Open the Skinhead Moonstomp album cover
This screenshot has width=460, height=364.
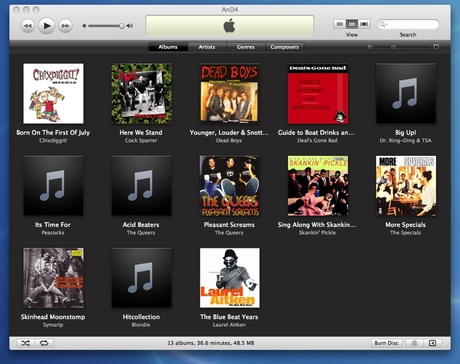point(53,278)
